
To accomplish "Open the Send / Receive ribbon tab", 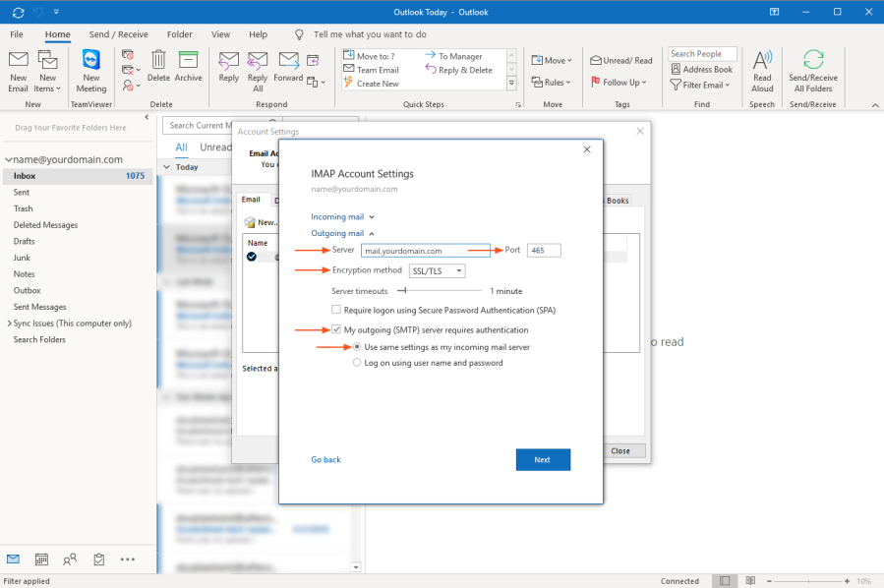I will (x=118, y=34).
